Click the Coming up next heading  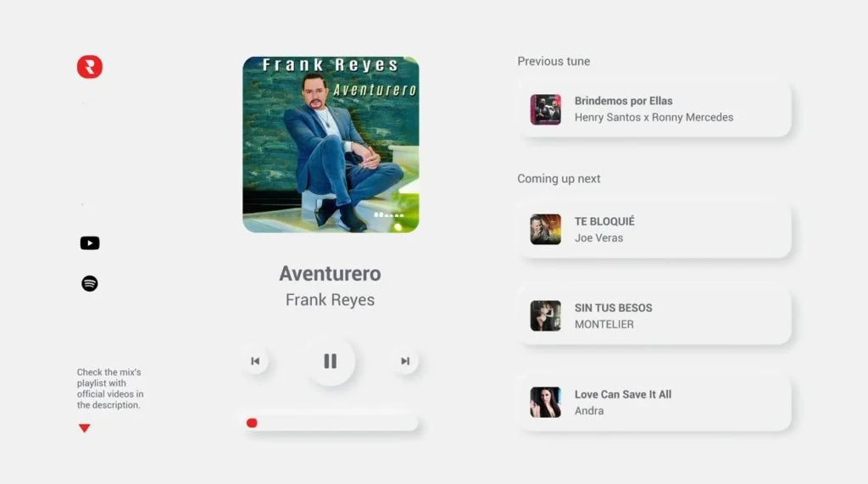click(559, 179)
